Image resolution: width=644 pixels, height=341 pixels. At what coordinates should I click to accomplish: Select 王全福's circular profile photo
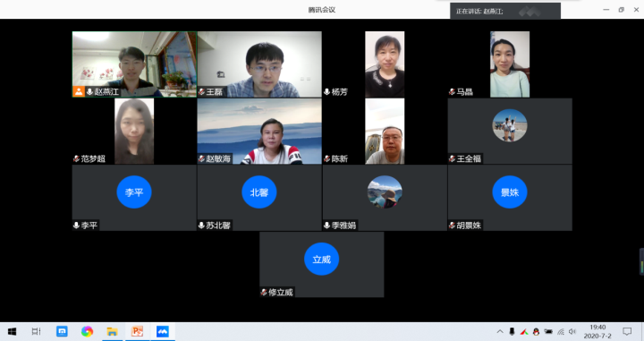[510, 125]
